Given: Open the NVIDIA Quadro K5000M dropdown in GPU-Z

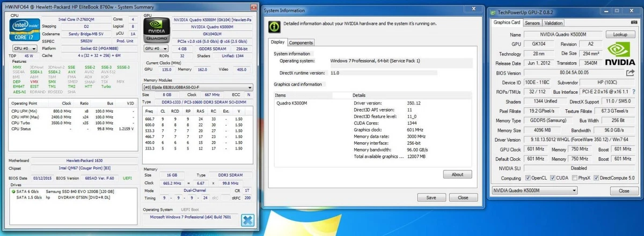Looking at the screenshot, I should coord(534,190).
